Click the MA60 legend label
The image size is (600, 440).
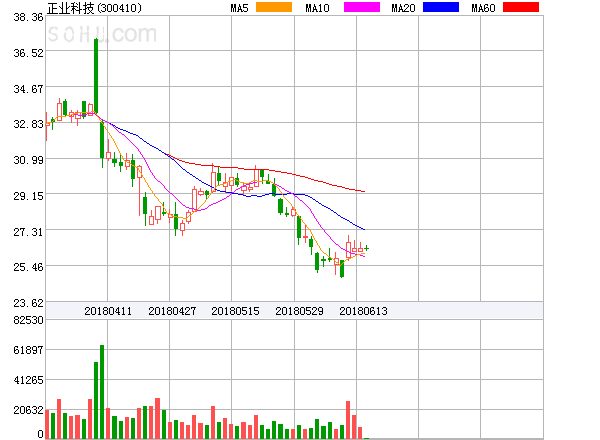point(483,8)
